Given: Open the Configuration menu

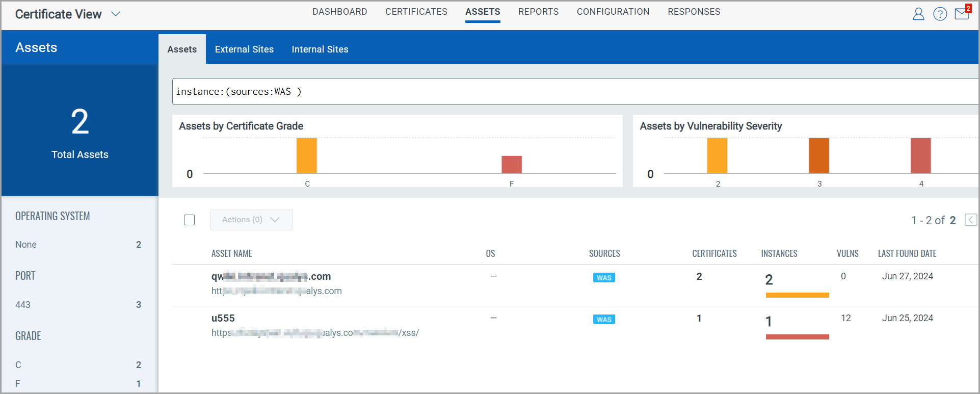Looking at the screenshot, I should 613,12.
